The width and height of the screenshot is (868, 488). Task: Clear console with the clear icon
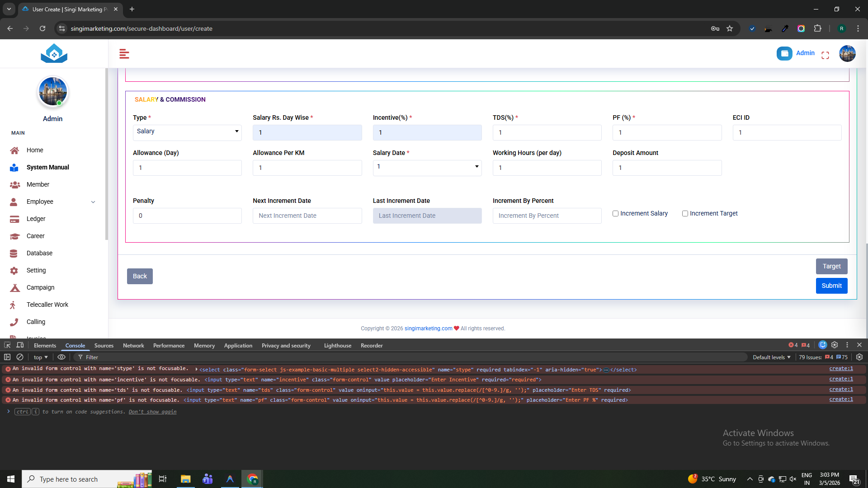tap(20, 357)
